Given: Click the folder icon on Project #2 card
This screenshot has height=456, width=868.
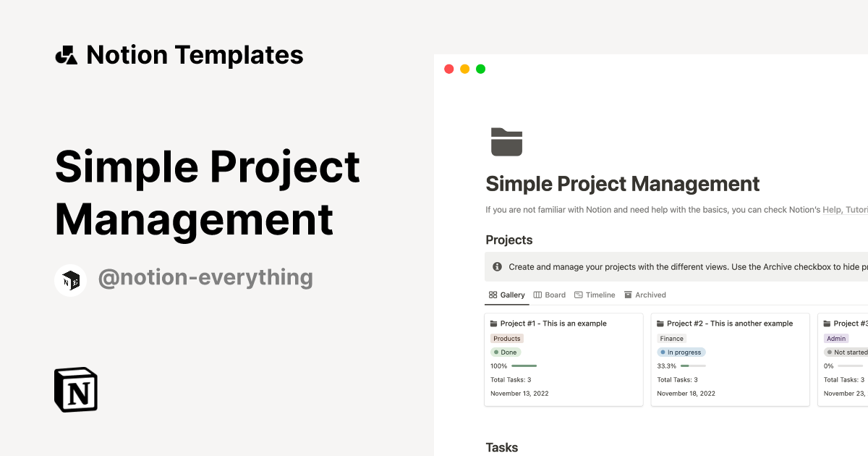Looking at the screenshot, I should pos(662,323).
